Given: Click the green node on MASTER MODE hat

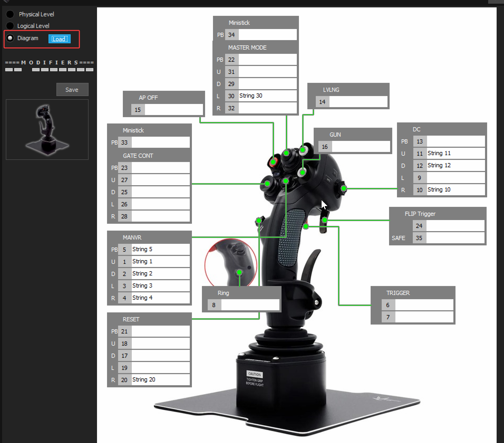Looking at the screenshot, I should [x=286, y=153].
